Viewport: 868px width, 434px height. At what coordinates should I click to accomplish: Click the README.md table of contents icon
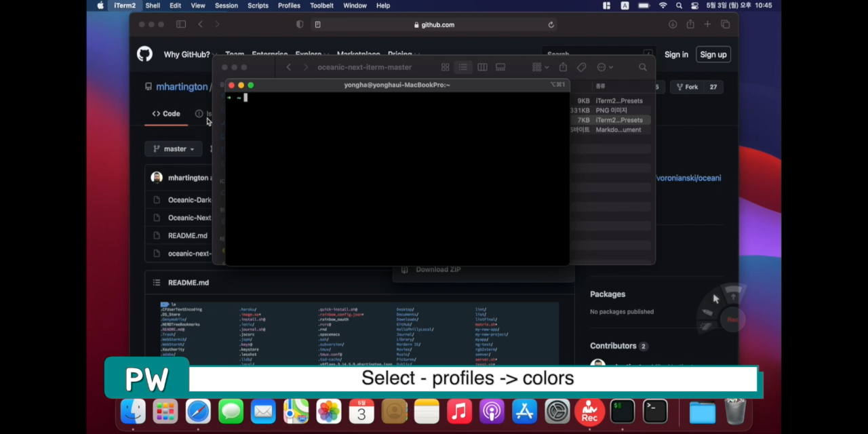click(157, 282)
